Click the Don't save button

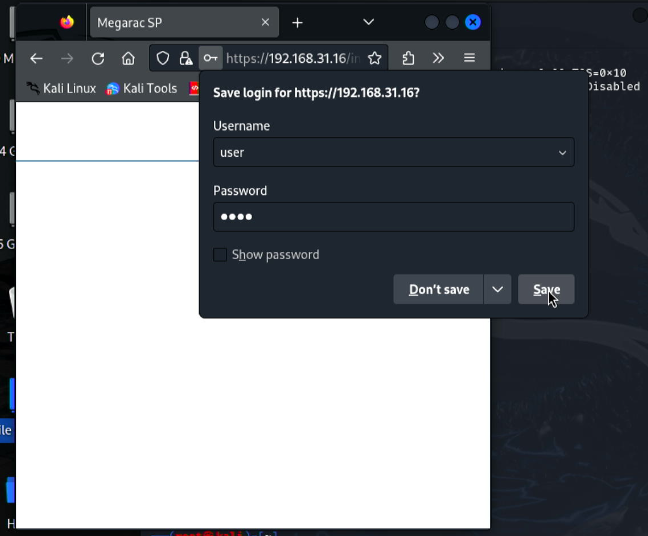point(438,289)
